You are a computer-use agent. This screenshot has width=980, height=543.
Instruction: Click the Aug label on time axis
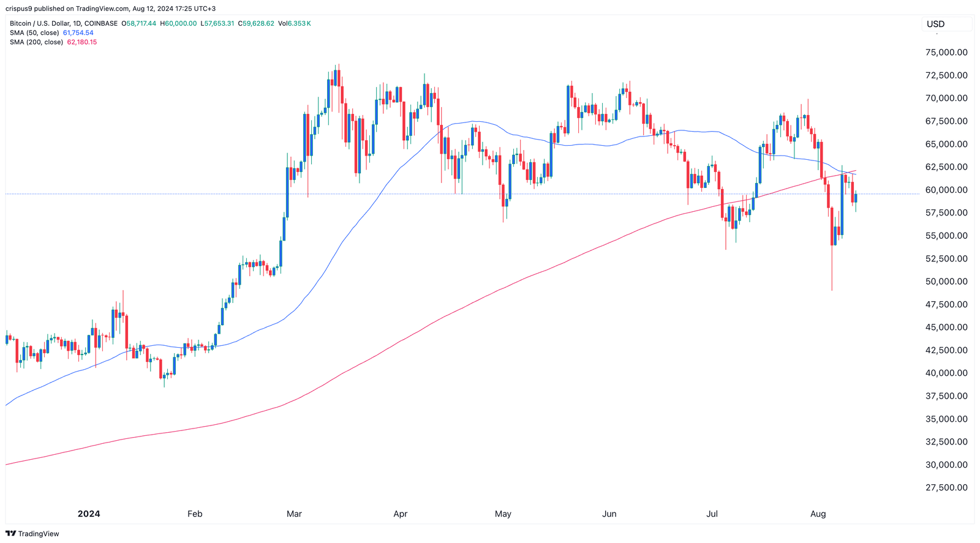(x=818, y=514)
